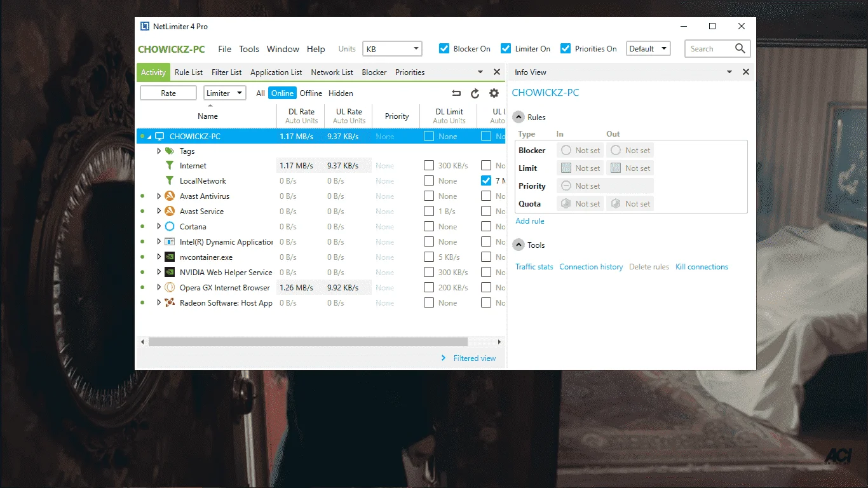Viewport: 868px width, 488px height.
Task: Set the Limit Out rule
Action: [x=630, y=168]
